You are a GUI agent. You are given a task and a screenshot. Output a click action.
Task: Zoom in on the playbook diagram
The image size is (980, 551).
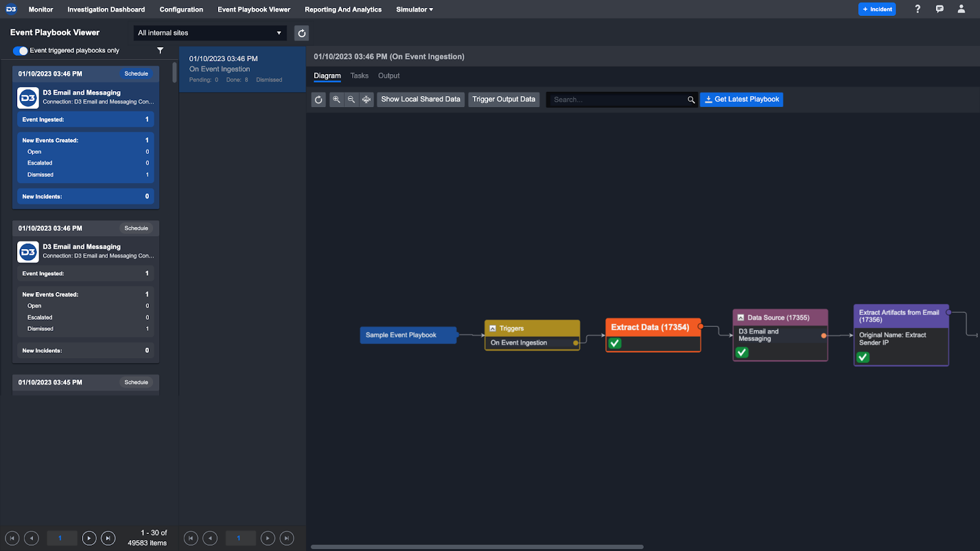[x=336, y=99]
